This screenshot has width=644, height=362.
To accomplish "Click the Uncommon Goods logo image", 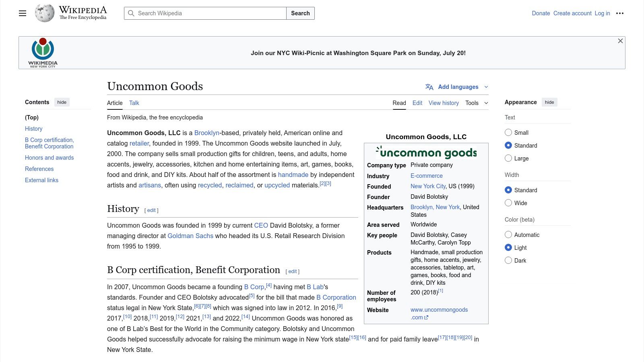I will [426, 152].
